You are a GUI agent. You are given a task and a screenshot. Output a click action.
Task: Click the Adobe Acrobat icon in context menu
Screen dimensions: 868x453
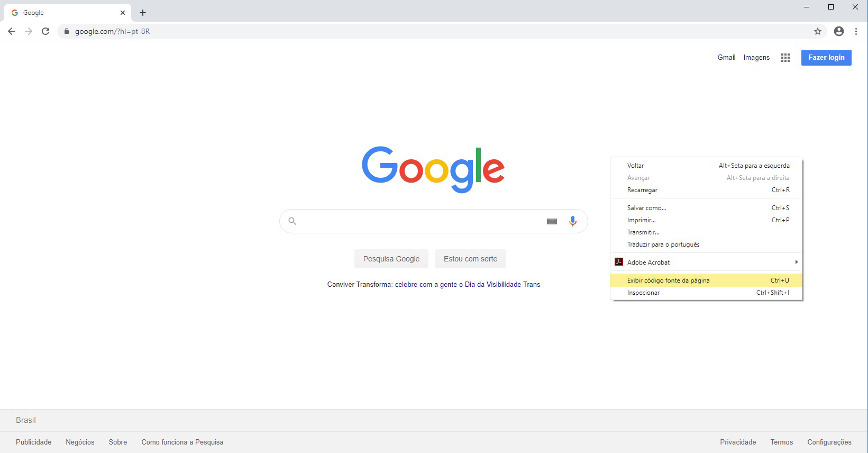click(x=618, y=262)
